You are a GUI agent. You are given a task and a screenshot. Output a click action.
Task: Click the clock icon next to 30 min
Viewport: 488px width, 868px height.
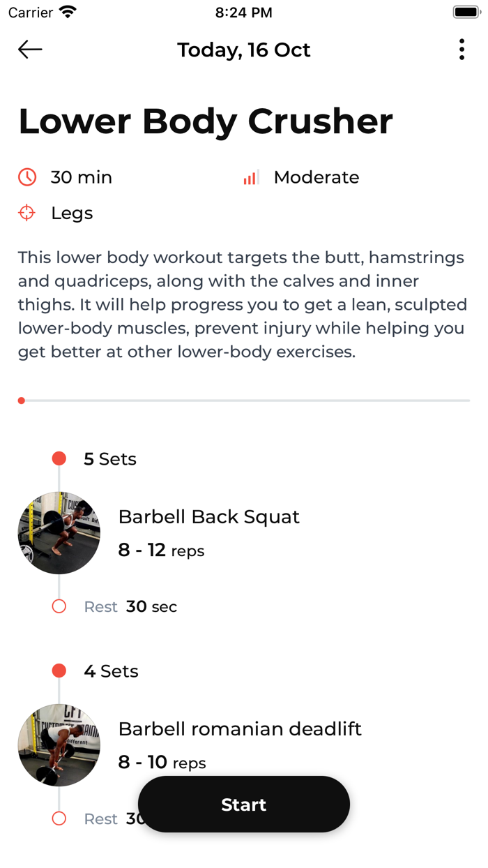(26, 177)
